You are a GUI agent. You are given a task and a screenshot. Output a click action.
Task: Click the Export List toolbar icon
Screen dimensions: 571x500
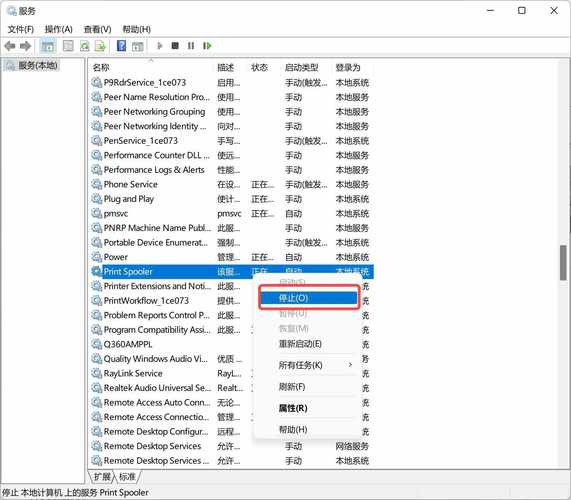point(100,46)
